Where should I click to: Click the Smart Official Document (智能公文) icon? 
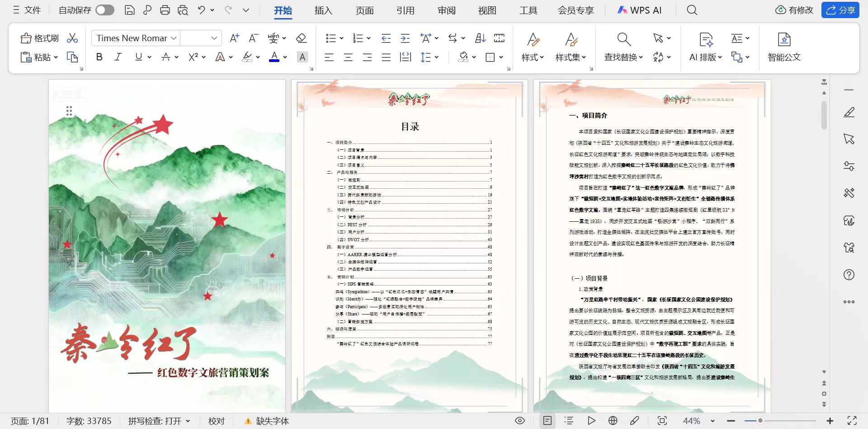click(x=784, y=39)
